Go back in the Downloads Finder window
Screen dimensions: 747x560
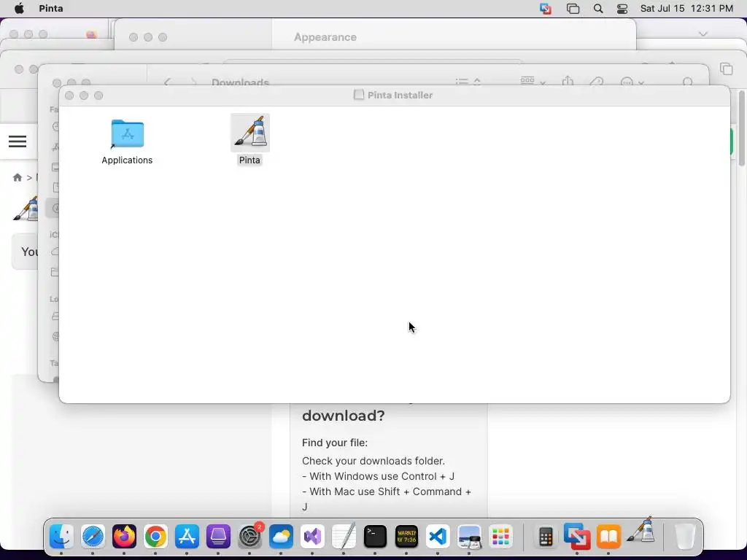coord(167,82)
